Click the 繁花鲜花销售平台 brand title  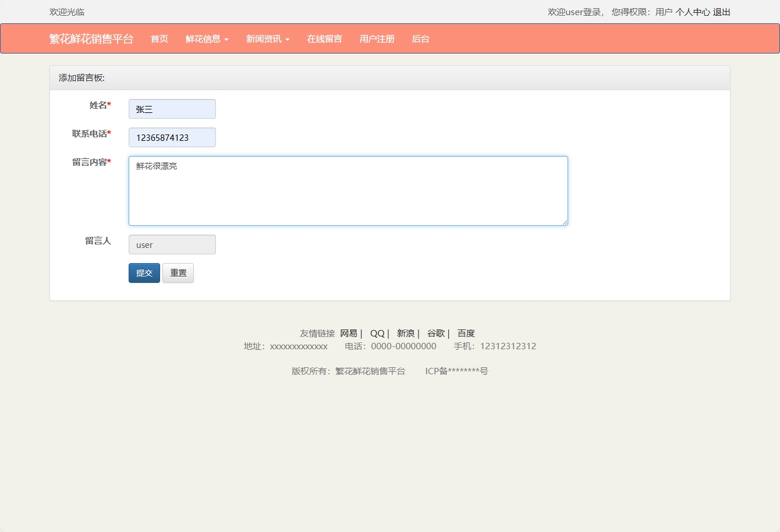(90, 39)
